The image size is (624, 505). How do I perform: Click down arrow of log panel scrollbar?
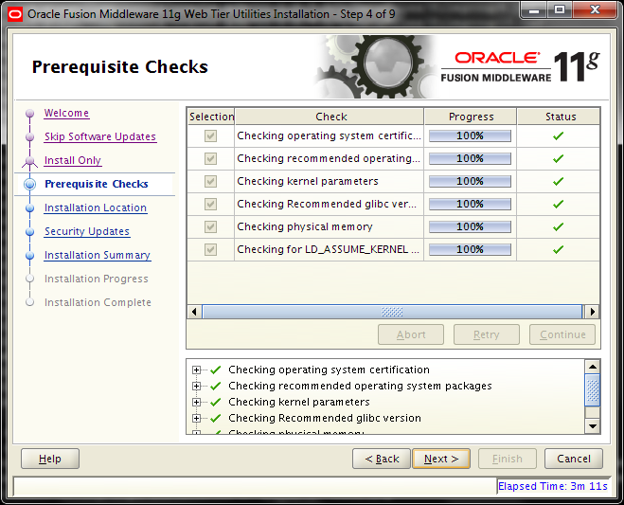pos(592,426)
